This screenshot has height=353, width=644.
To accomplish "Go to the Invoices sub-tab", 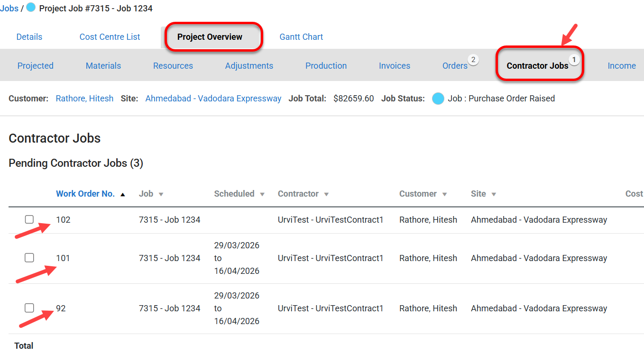I will [x=394, y=66].
